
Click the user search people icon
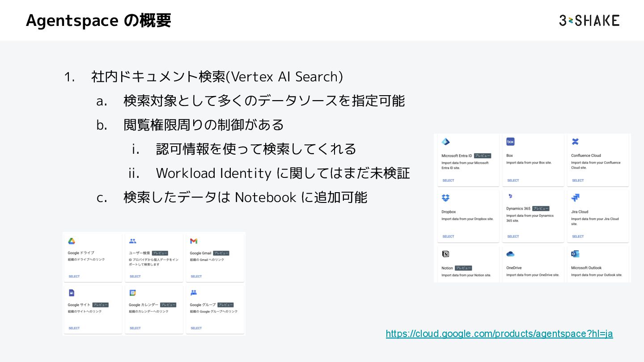(132, 241)
